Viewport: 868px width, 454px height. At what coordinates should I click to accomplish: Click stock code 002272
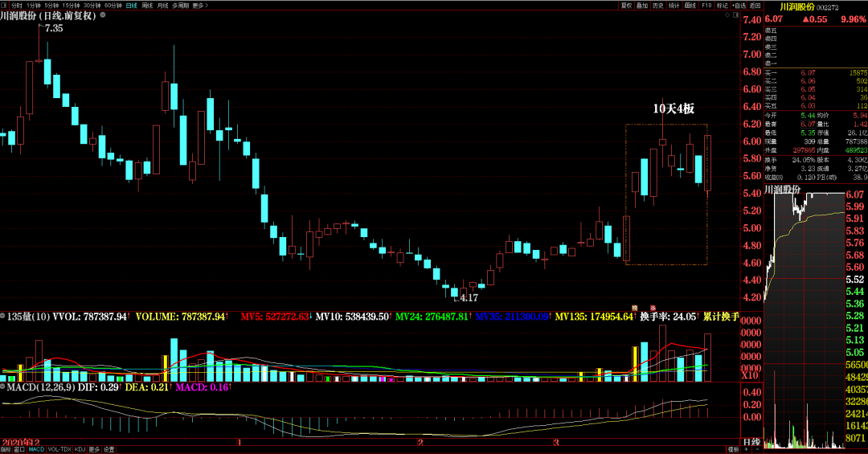[828, 7]
